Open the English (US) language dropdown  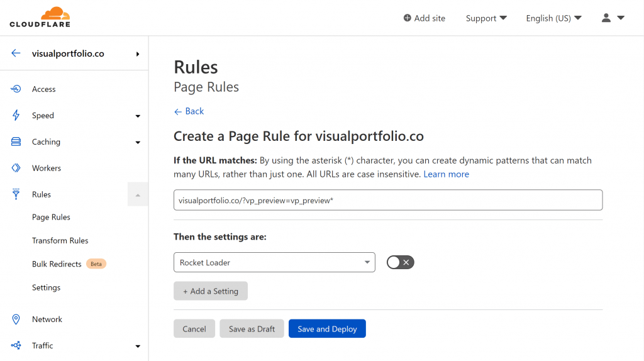tap(553, 18)
